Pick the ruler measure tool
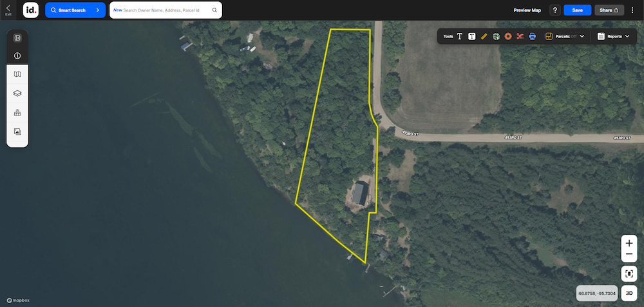The image size is (644, 307). coord(484,36)
